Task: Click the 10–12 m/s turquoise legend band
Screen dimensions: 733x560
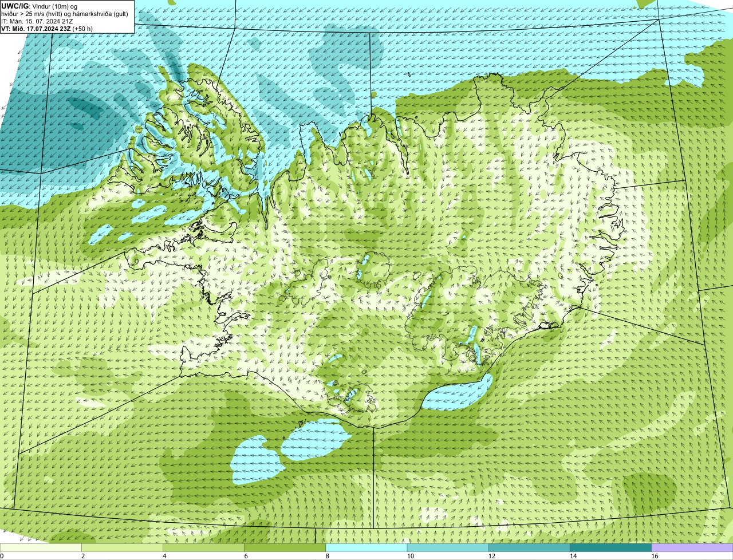Action: 448,547
